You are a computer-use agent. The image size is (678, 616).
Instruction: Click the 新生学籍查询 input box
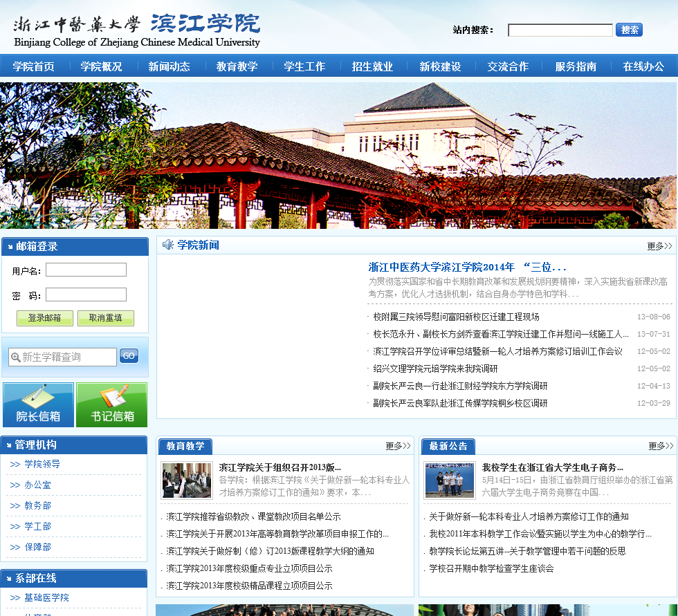coord(62,357)
